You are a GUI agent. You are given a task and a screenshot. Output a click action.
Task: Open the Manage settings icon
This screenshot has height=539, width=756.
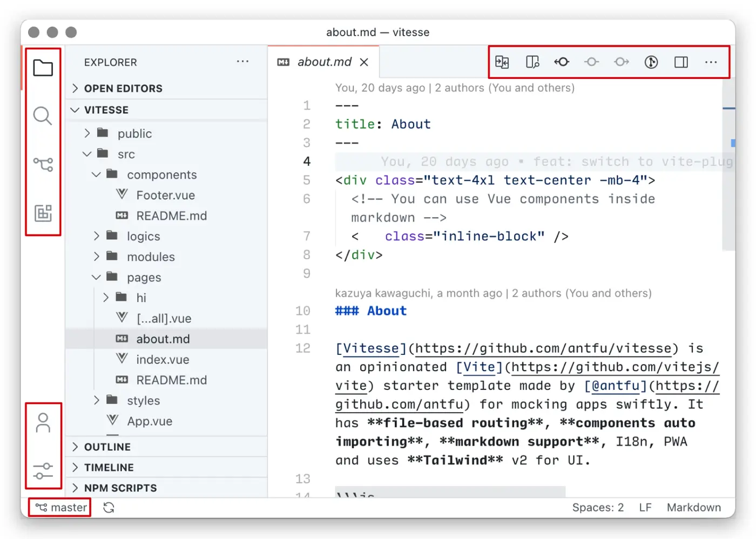pos(43,471)
